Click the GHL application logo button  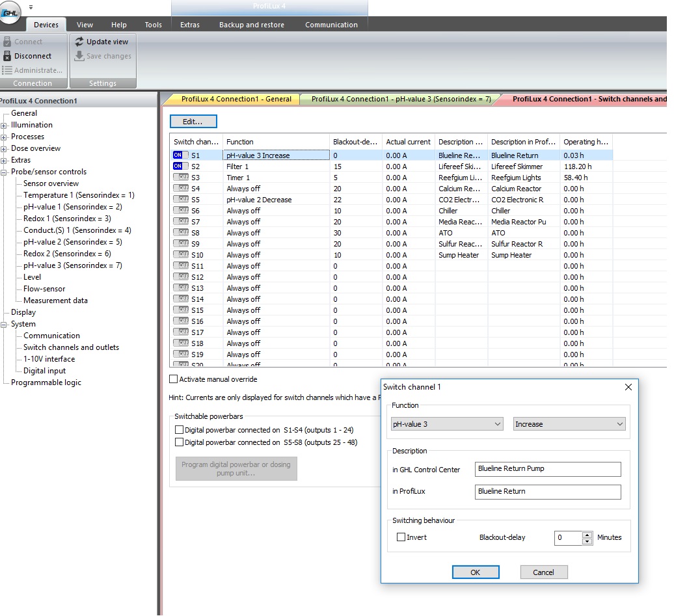click(10, 12)
